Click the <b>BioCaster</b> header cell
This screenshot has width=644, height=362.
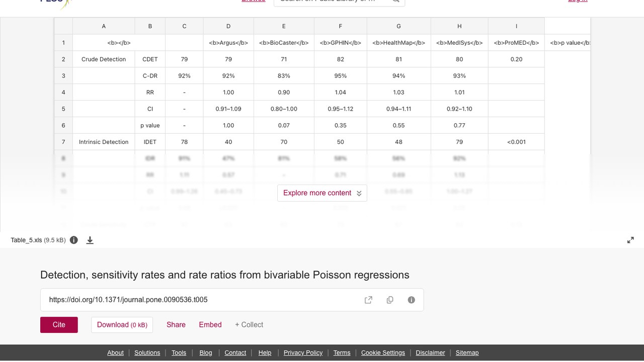click(284, 43)
